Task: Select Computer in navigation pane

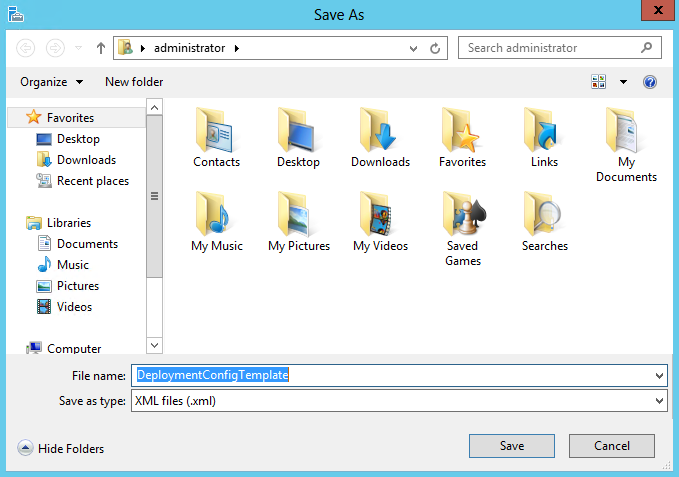Action: 63,348
